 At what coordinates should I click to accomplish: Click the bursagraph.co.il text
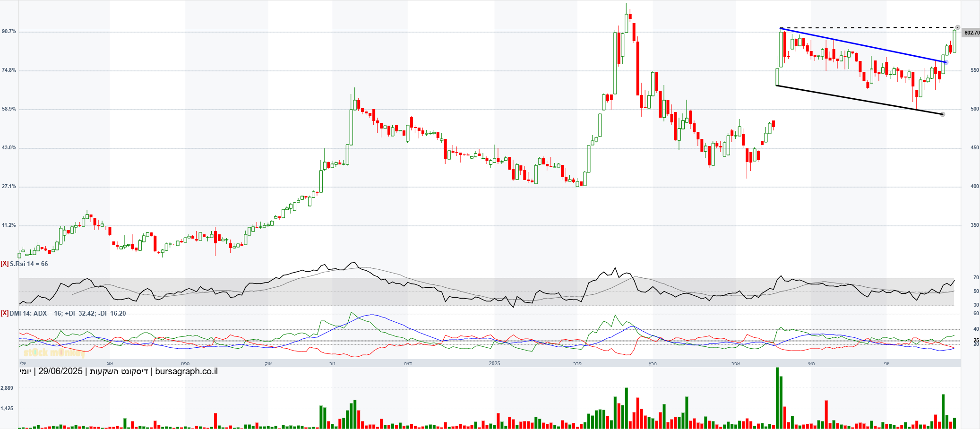point(187,371)
